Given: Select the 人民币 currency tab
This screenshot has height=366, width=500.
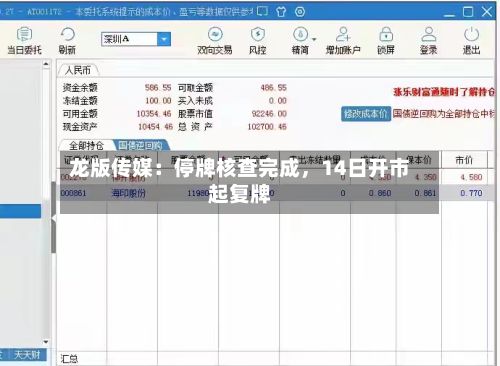Looking at the screenshot, I should coord(78,70).
